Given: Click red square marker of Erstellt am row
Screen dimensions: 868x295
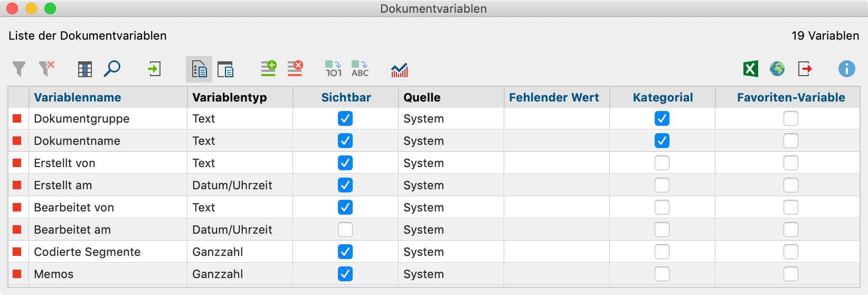Looking at the screenshot, I should [17, 185].
